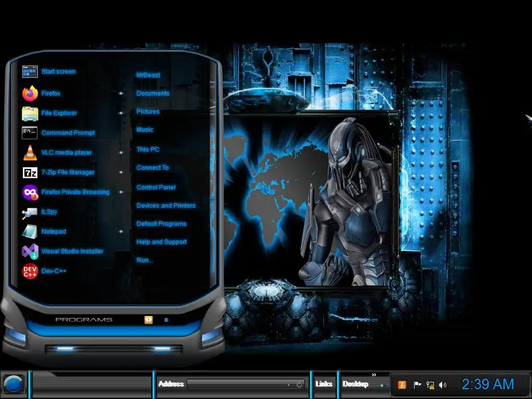The height and width of the screenshot is (399, 532).
Task: Click the Visual Studio Installer label
Action: [x=72, y=251]
